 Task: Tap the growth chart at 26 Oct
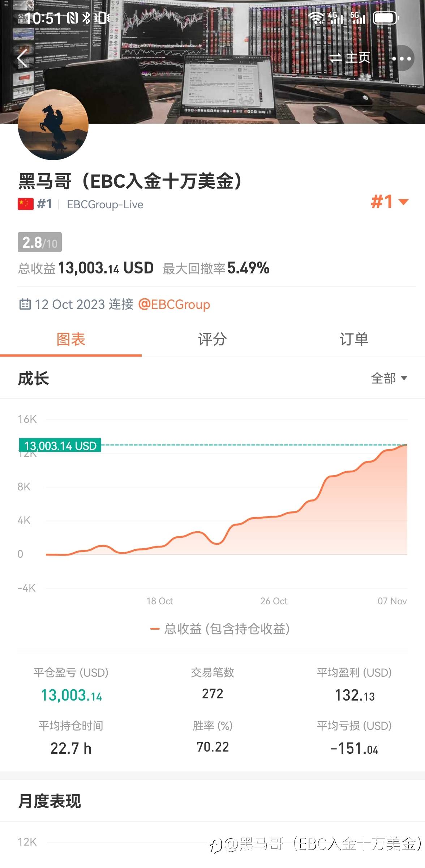click(274, 517)
